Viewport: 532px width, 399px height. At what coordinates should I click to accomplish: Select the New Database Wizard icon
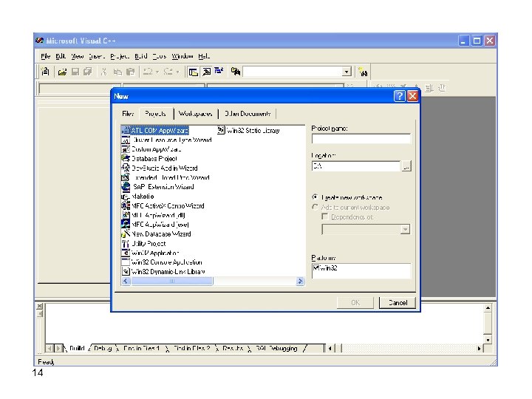pos(126,233)
